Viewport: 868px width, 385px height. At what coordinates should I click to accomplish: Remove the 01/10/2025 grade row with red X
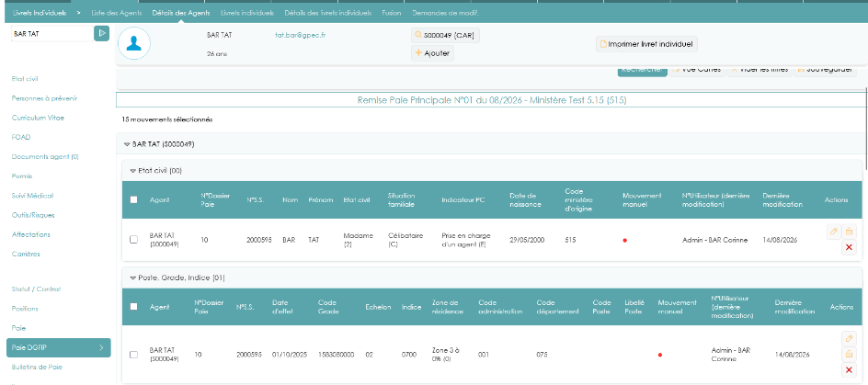point(849,370)
